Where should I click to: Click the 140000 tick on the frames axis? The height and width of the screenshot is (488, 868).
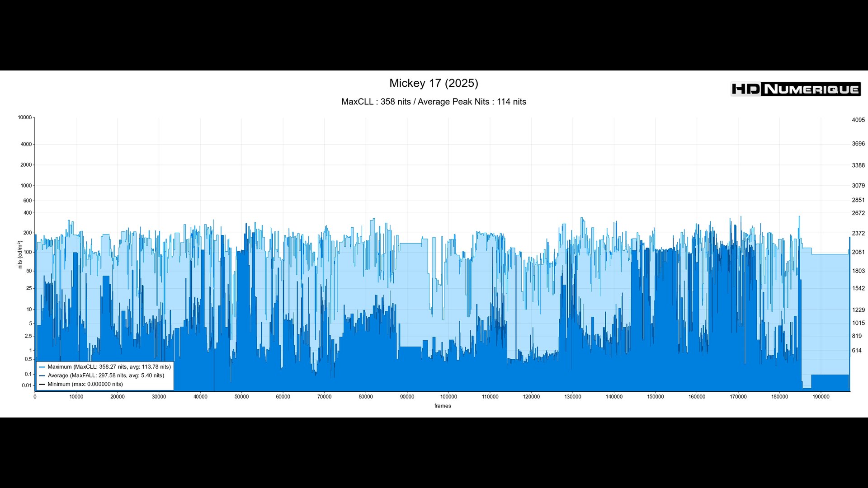click(x=614, y=397)
